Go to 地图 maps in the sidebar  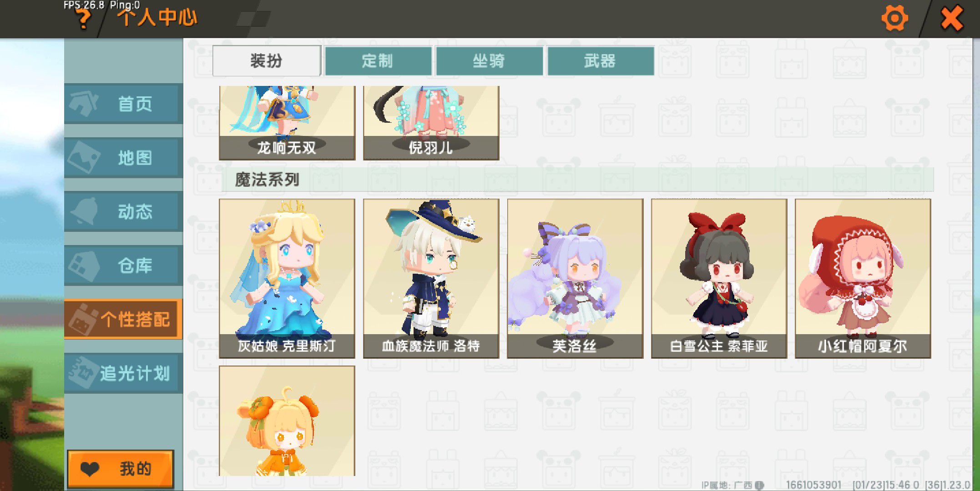(124, 158)
